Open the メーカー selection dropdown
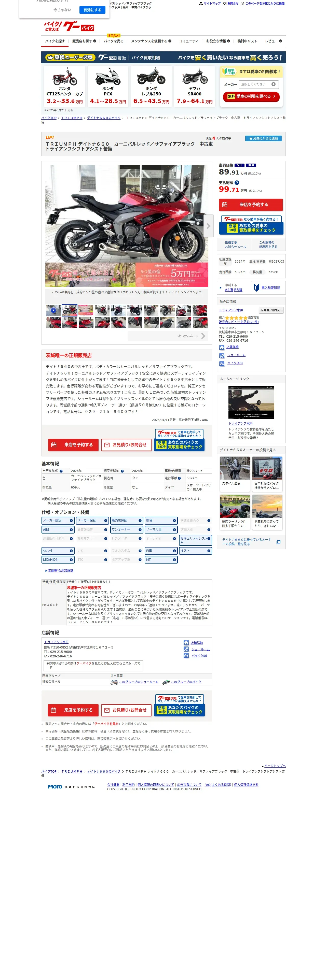The width and height of the screenshot is (327, 980). click(x=259, y=84)
